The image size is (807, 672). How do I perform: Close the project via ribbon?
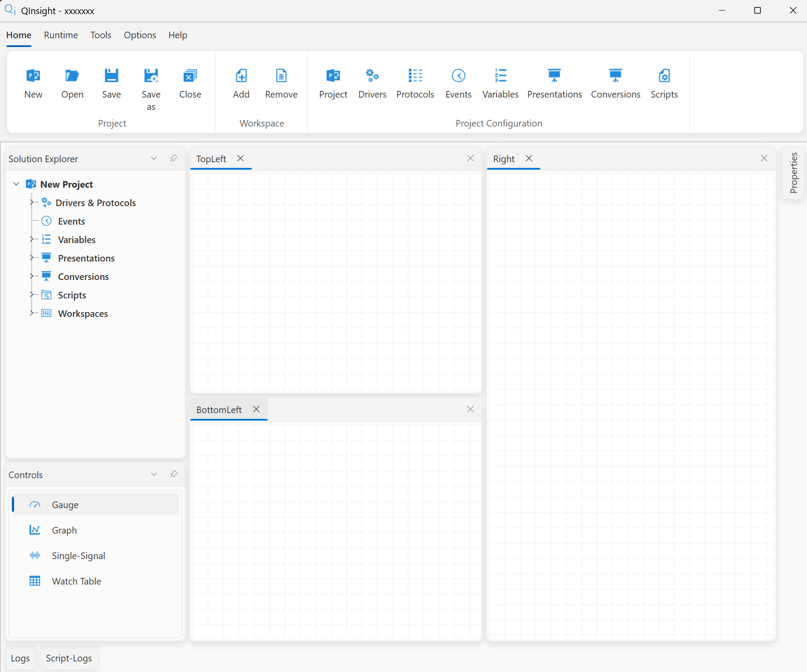pyautogui.click(x=190, y=84)
